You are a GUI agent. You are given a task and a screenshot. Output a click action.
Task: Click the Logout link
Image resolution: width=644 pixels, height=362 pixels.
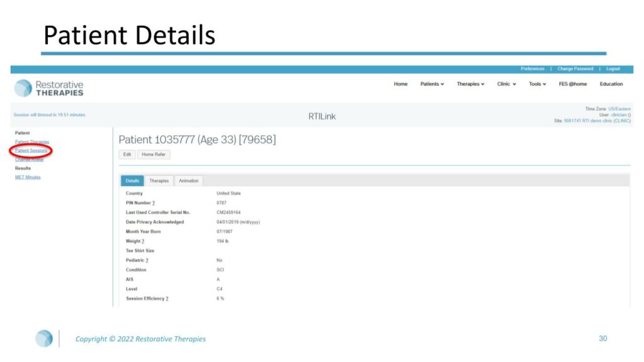tap(613, 69)
